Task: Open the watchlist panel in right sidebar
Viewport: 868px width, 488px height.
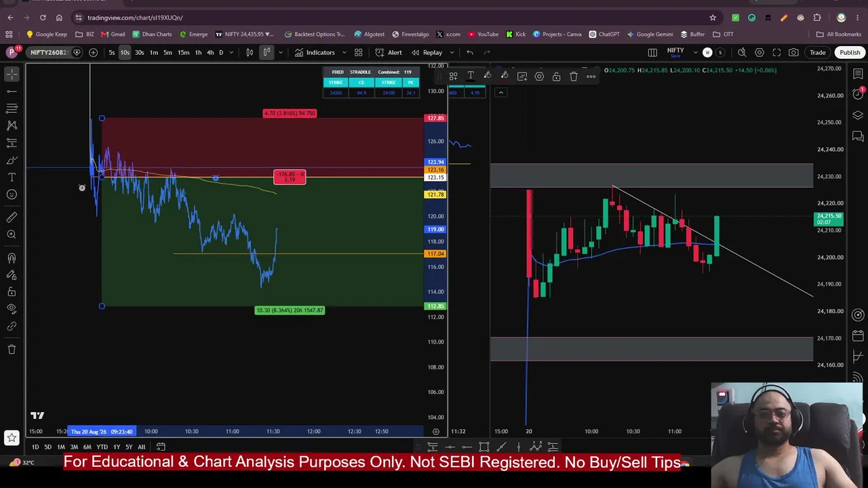Action: point(858,74)
